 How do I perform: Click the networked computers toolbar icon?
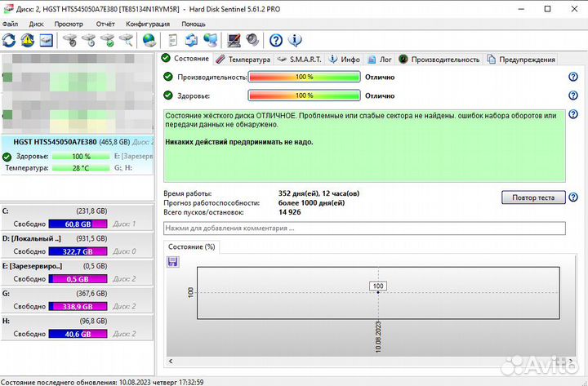click(211, 40)
